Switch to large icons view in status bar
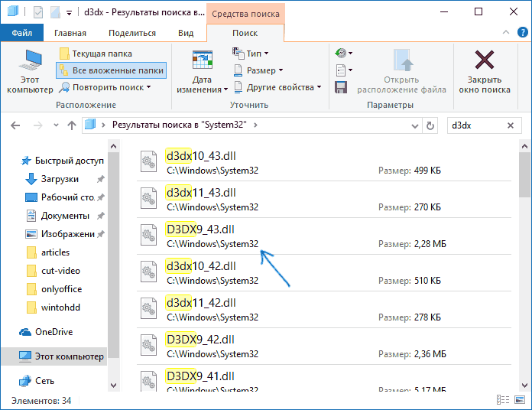532x410 pixels. click(520, 400)
